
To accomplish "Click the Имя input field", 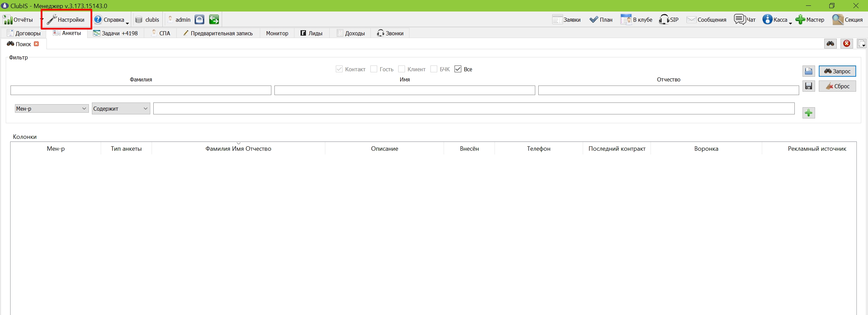I will tap(405, 90).
